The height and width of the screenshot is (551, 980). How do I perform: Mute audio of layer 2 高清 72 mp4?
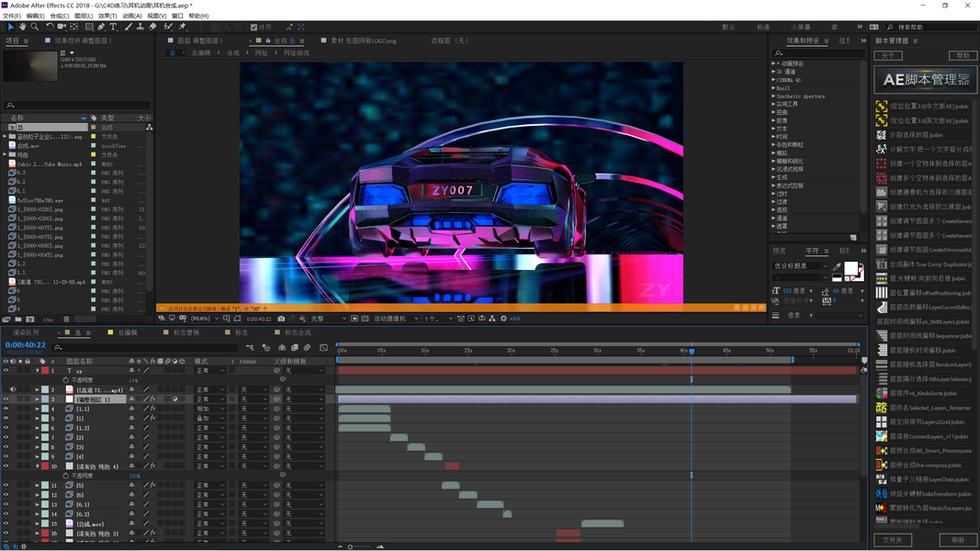(13, 389)
